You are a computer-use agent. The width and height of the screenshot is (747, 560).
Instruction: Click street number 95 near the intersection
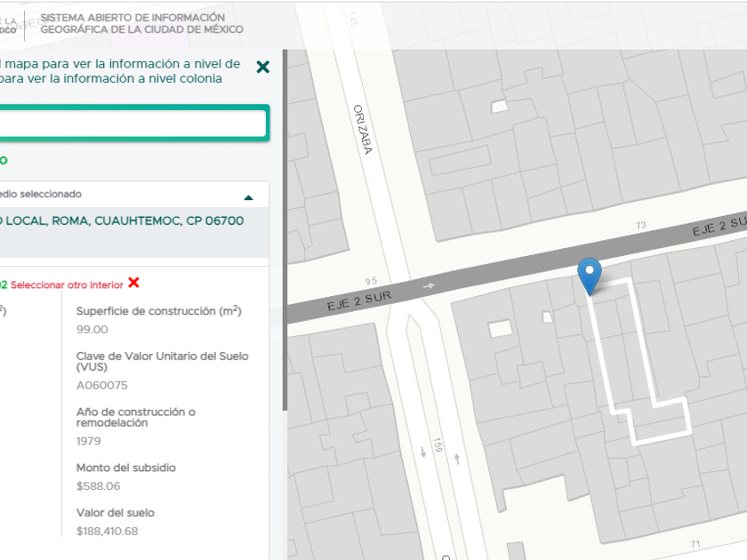(x=372, y=281)
